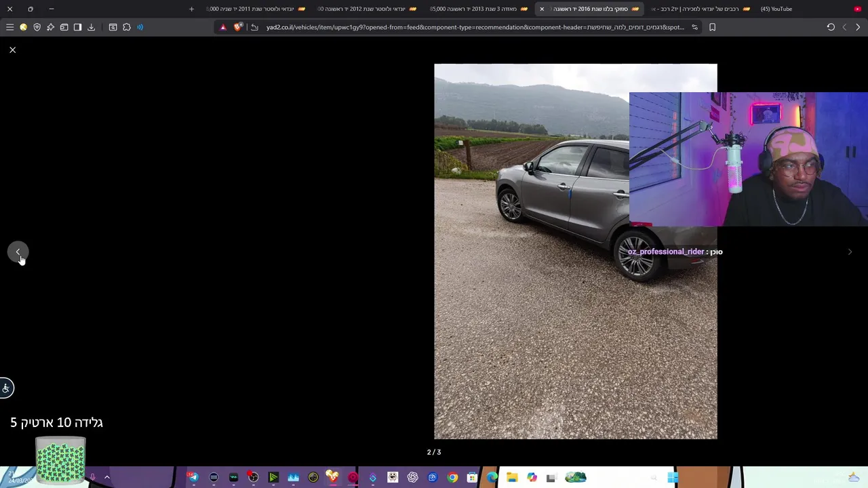Open a new browser tab
This screenshot has height=488, width=868.
191,9
